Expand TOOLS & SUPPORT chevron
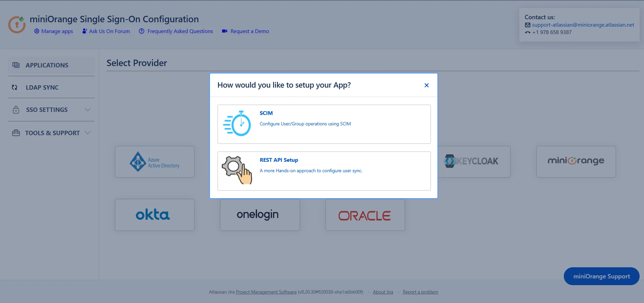This screenshot has height=303, width=644. [88, 133]
